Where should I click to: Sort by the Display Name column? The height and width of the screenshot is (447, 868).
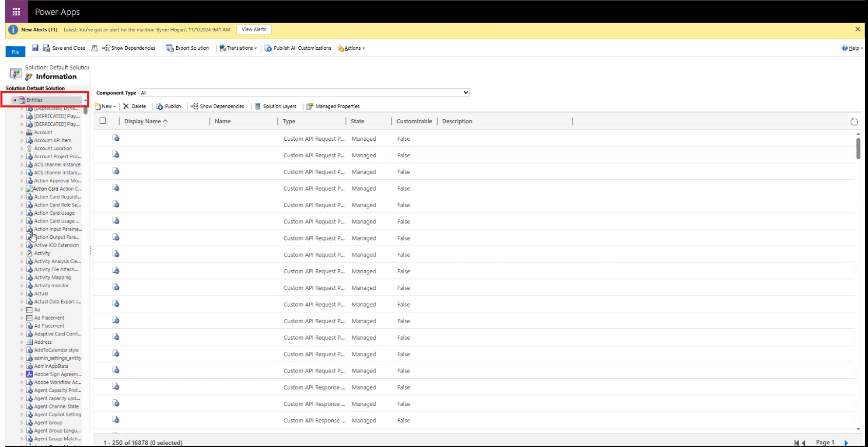(x=146, y=121)
